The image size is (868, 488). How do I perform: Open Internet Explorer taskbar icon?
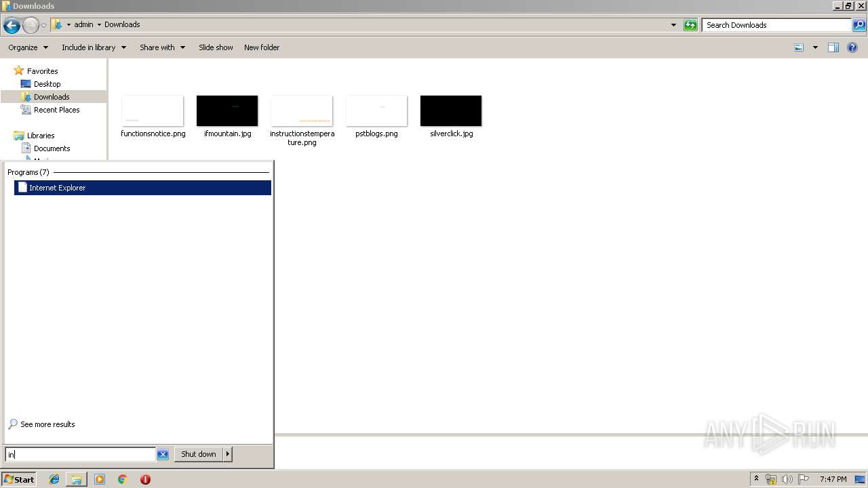coord(54,479)
